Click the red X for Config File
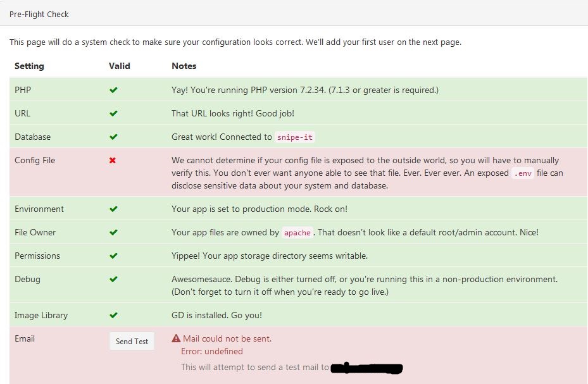 point(113,160)
